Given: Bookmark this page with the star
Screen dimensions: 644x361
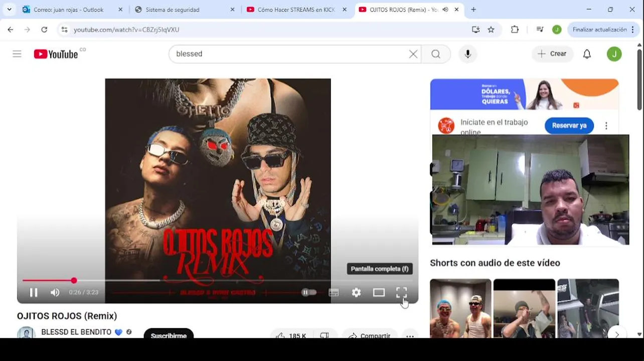Looking at the screenshot, I should (x=491, y=30).
